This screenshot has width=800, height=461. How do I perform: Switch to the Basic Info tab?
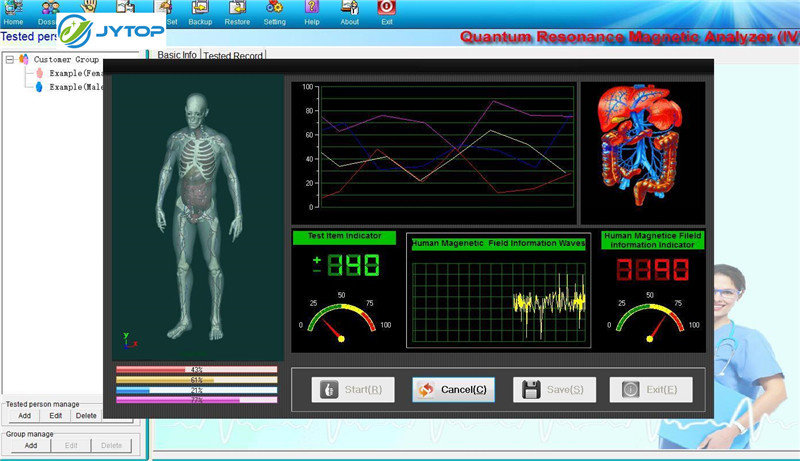click(177, 55)
